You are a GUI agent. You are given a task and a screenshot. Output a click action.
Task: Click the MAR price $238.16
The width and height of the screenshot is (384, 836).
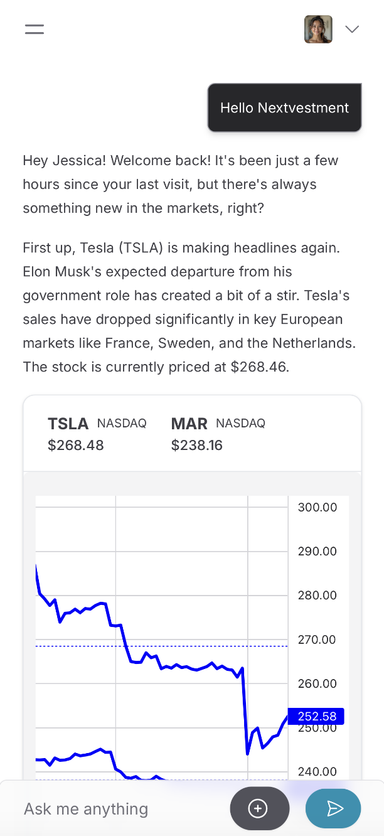point(197,445)
